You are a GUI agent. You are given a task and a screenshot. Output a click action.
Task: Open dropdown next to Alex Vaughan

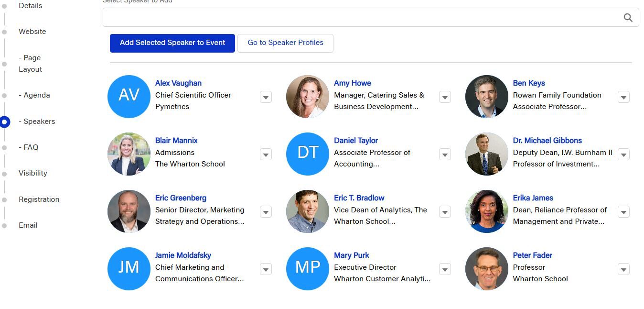tap(266, 97)
